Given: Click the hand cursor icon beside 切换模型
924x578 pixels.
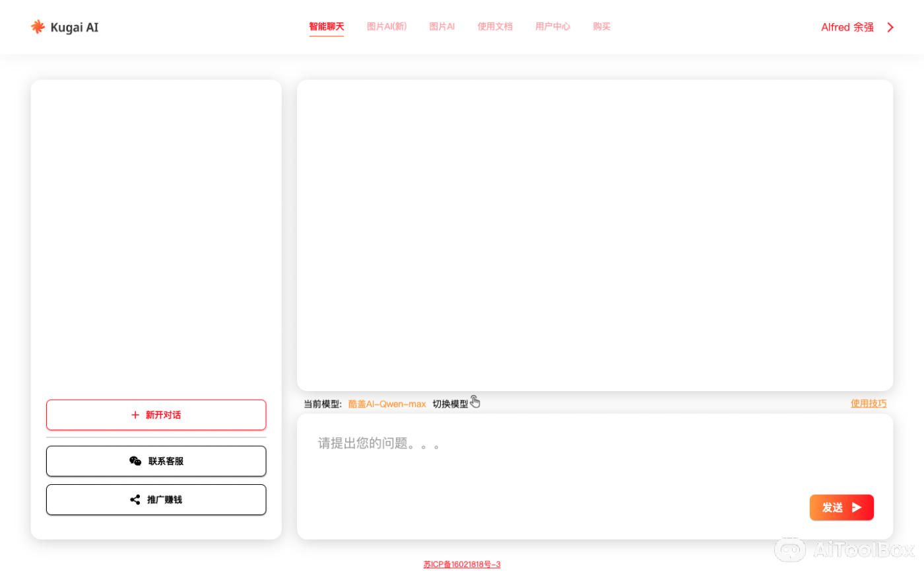Looking at the screenshot, I should point(475,401).
